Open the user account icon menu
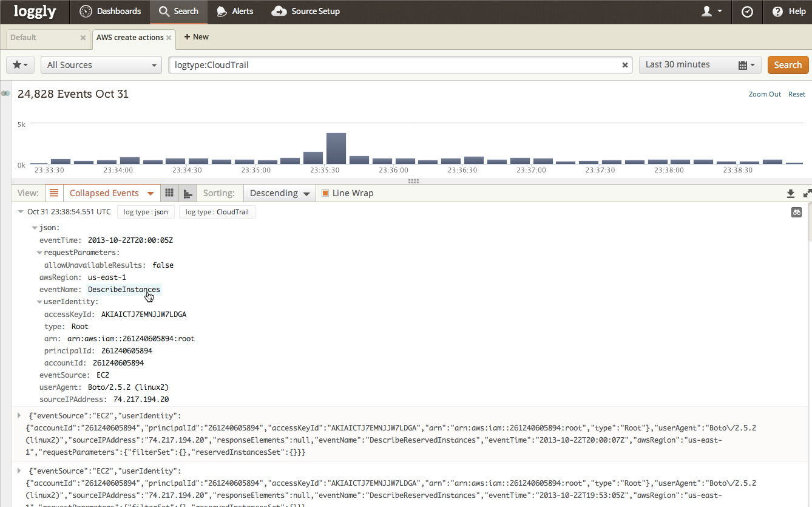 click(x=711, y=12)
